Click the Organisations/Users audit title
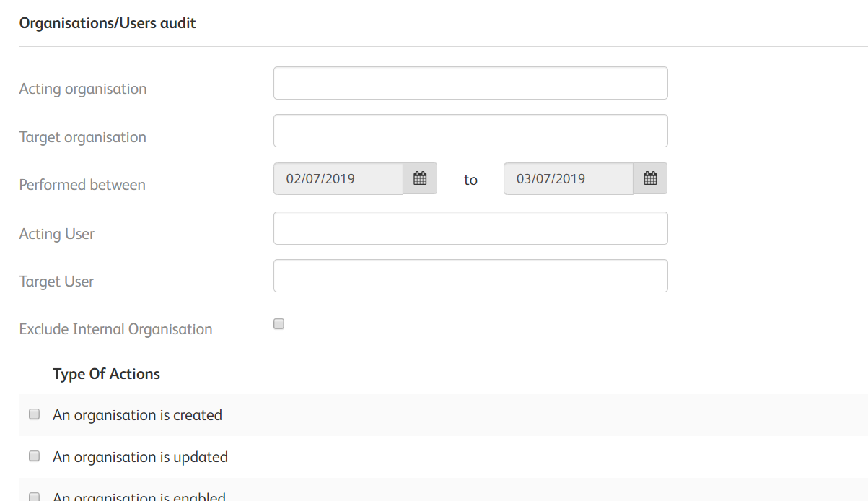 (108, 23)
